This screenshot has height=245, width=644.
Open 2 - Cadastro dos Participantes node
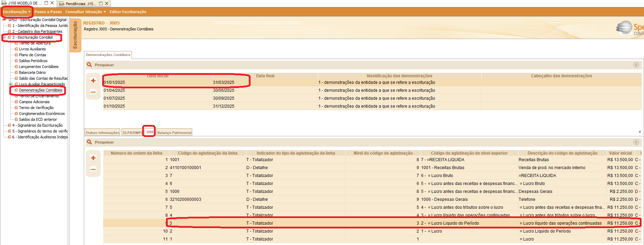[37, 31]
